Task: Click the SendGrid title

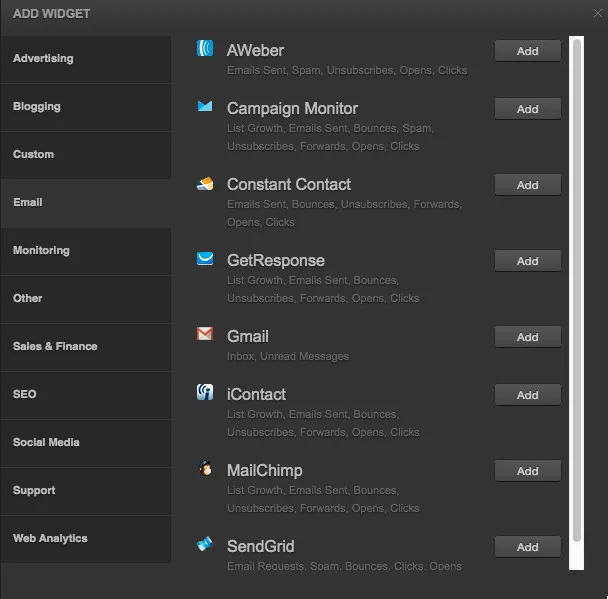Action: pyautogui.click(x=260, y=547)
